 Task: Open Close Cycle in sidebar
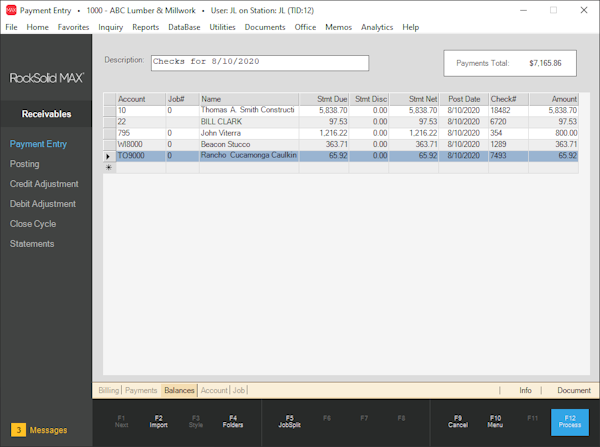pyautogui.click(x=32, y=224)
